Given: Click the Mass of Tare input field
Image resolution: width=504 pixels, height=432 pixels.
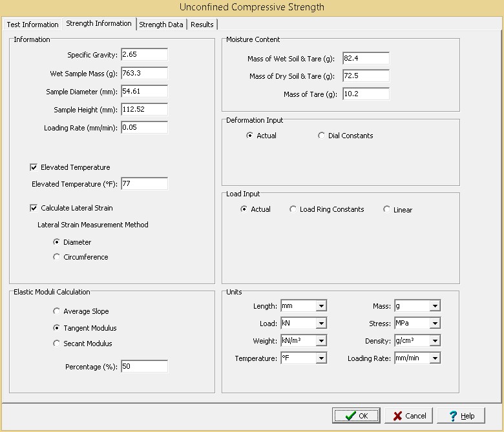Looking at the screenshot, I should coord(366,94).
